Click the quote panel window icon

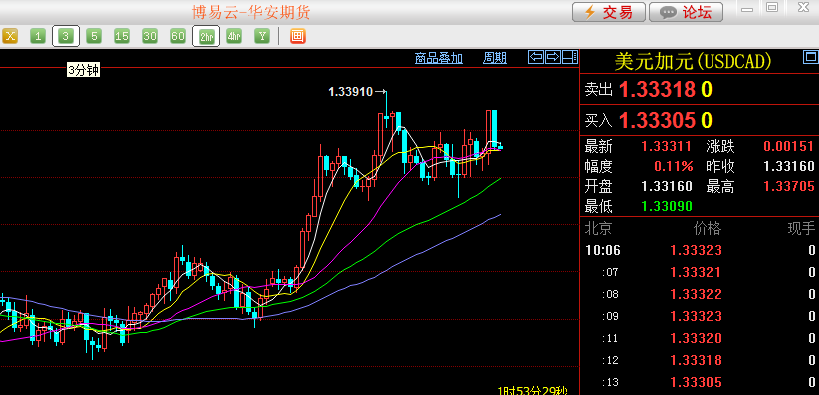coord(810,57)
